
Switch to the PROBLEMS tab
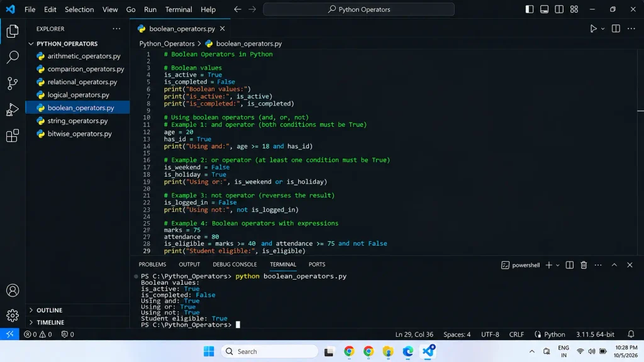click(152, 265)
